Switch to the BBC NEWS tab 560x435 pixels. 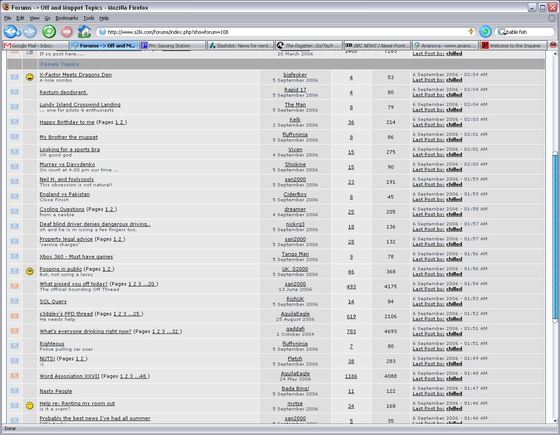377,45
